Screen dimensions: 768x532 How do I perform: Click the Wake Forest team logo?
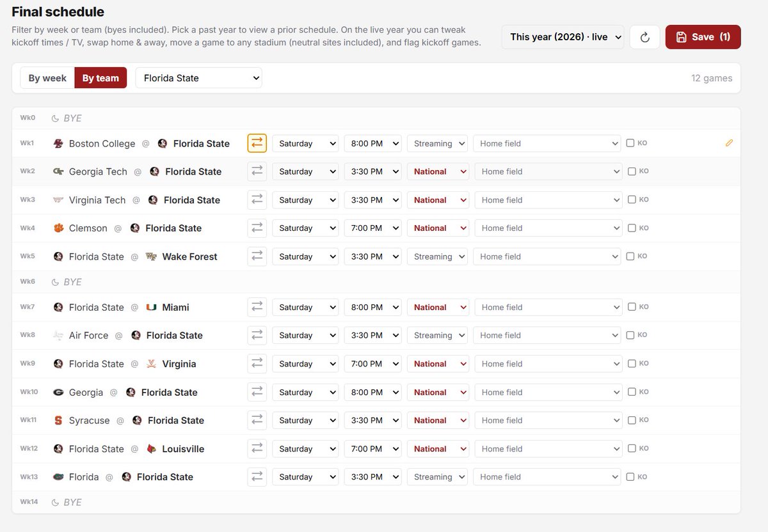coord(152,256)
